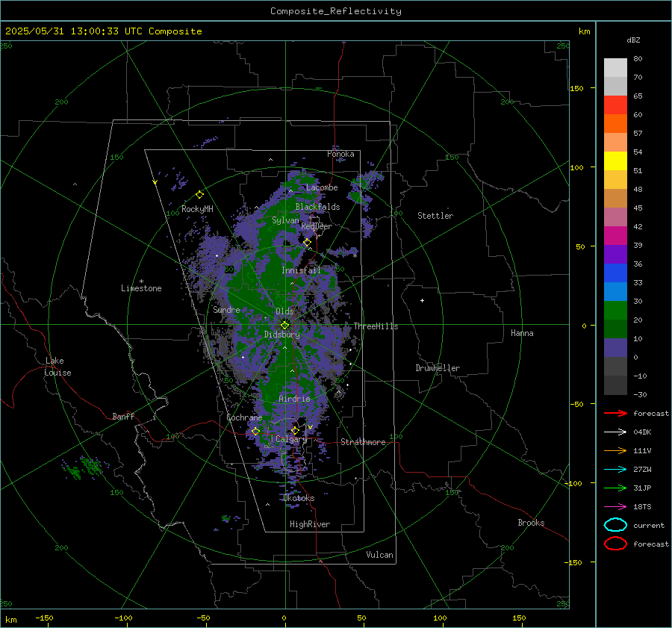Viewport: 672px width, 628px height.
Task: Select the blue 36 dBZ color swatch
Action: [615, 273]
